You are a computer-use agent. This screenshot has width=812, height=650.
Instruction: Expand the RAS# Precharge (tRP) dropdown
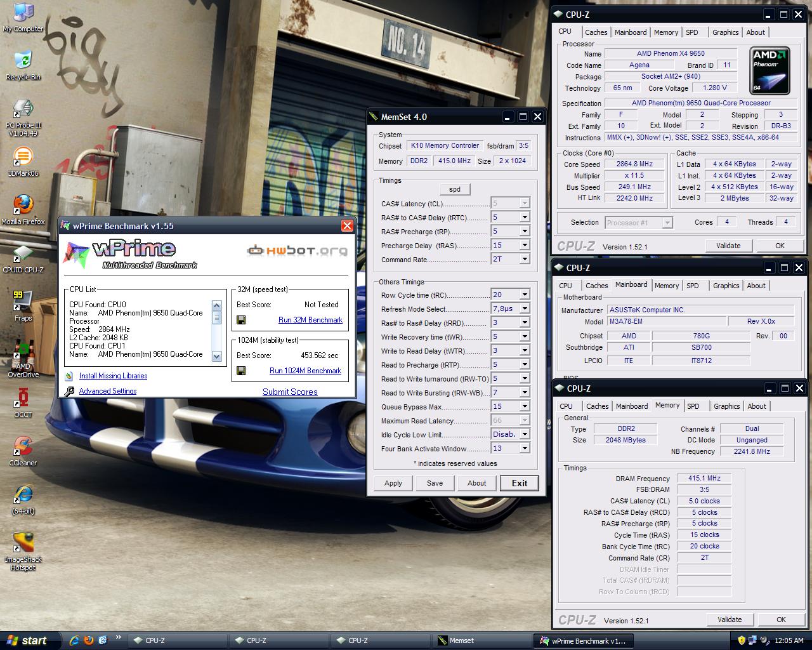[x=524, y=231]
